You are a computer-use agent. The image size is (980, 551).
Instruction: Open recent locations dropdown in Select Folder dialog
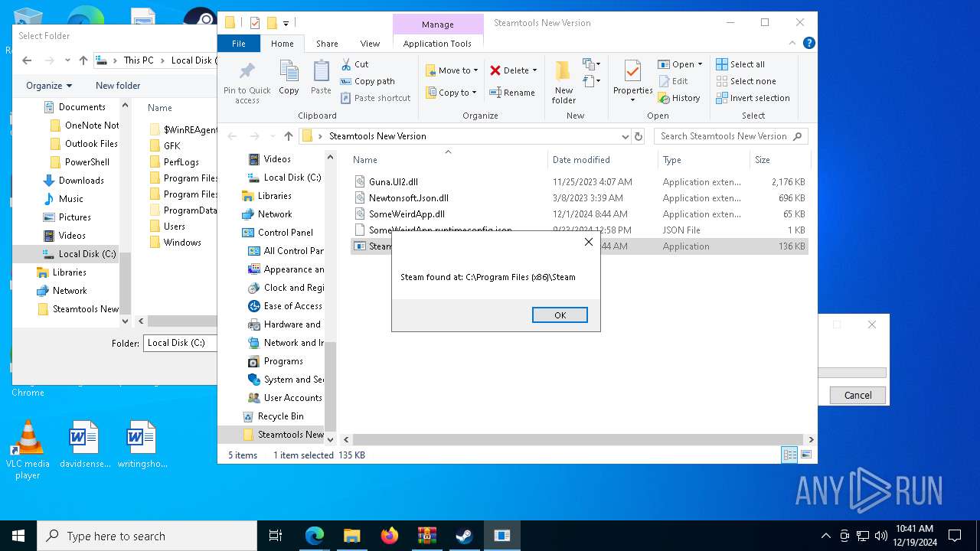[x=67, y=60]
